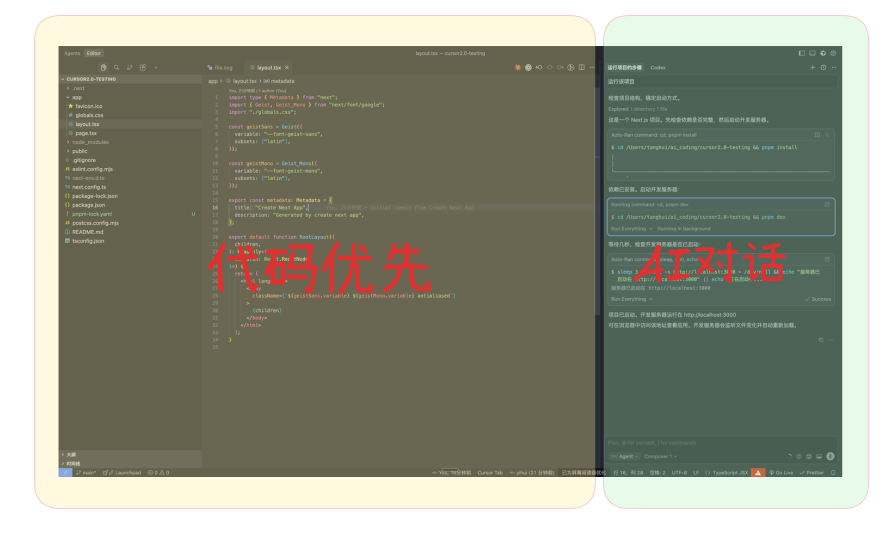Viewport: 892px width, 541px height.
Task: Toggle the left sidebar layout icon
Action: point(801,52)
